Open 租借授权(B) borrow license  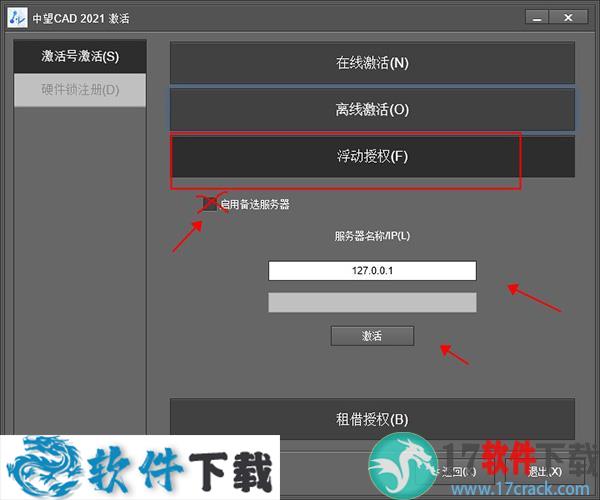point(372,419)
